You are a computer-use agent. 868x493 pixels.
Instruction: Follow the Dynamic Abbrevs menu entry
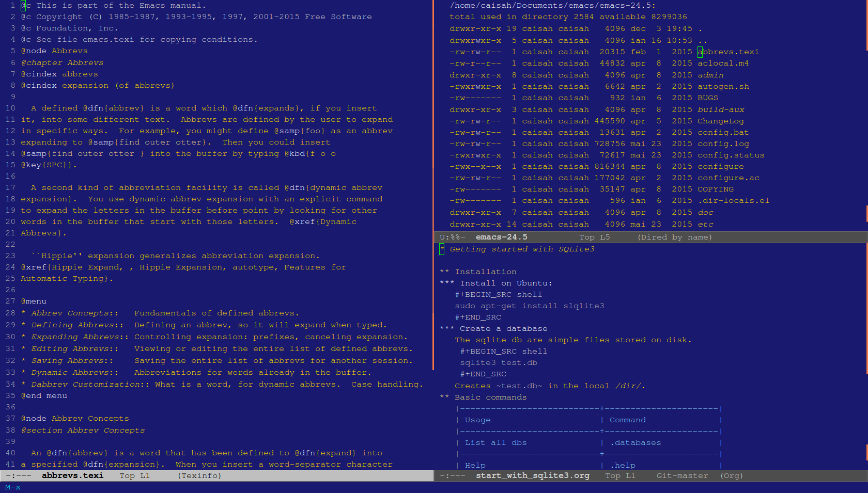[x=70, y=372]
